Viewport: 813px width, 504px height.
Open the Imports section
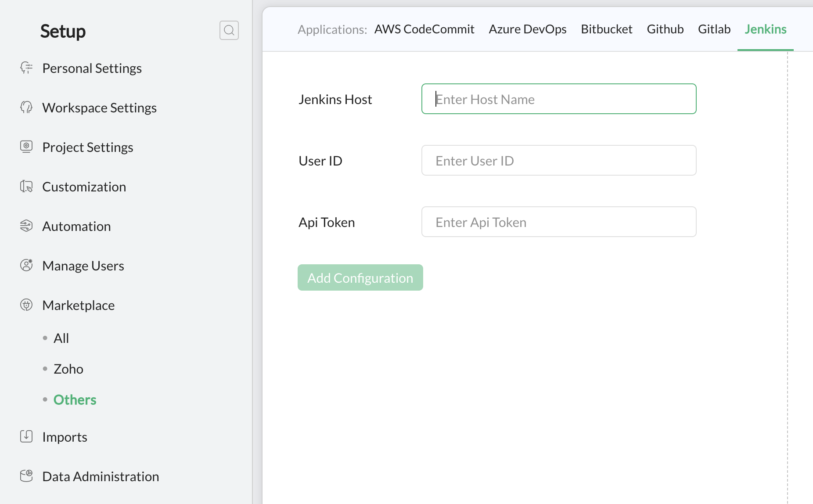(65, 437)
